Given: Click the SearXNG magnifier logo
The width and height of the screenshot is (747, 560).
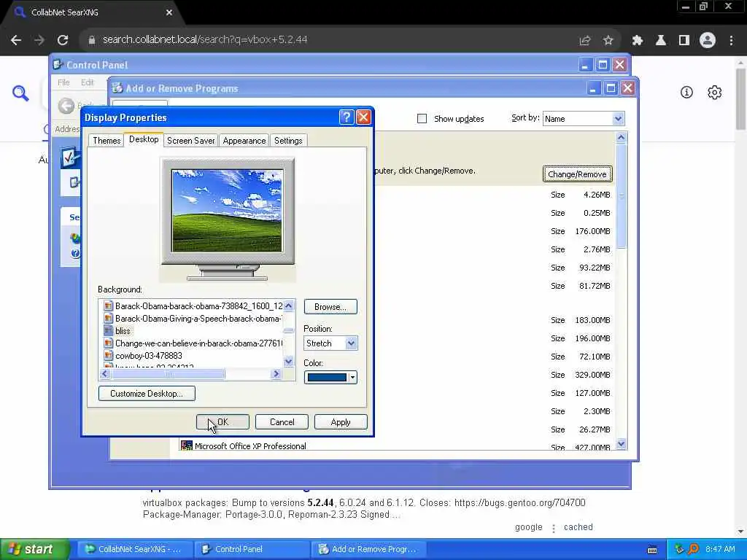Looking at the screenshot, I should point(20,93).
